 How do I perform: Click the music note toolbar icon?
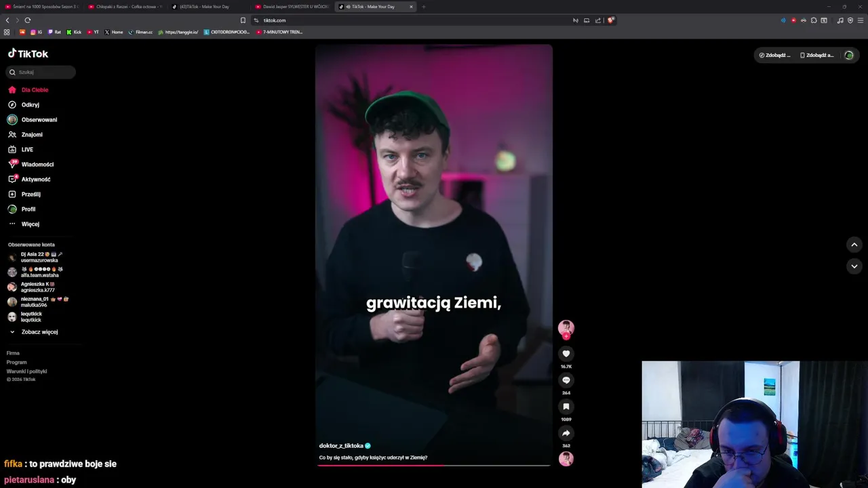(x=840, y=20)
